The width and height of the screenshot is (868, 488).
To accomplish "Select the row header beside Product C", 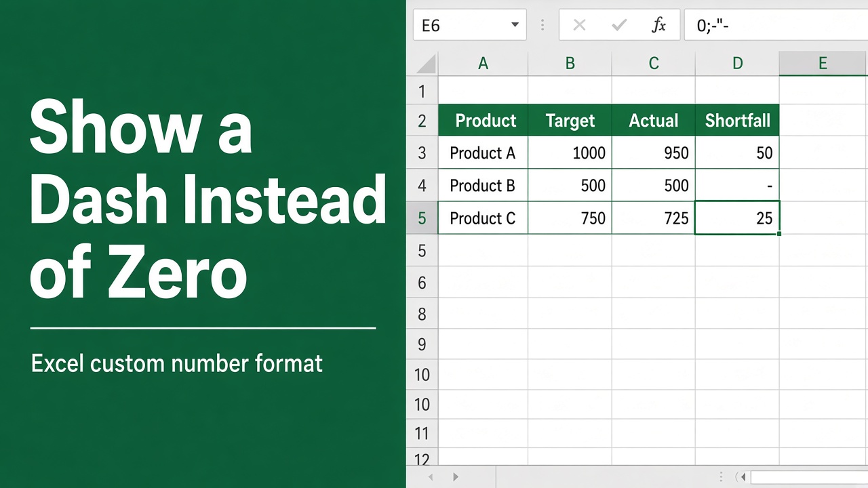I will 422,218.
